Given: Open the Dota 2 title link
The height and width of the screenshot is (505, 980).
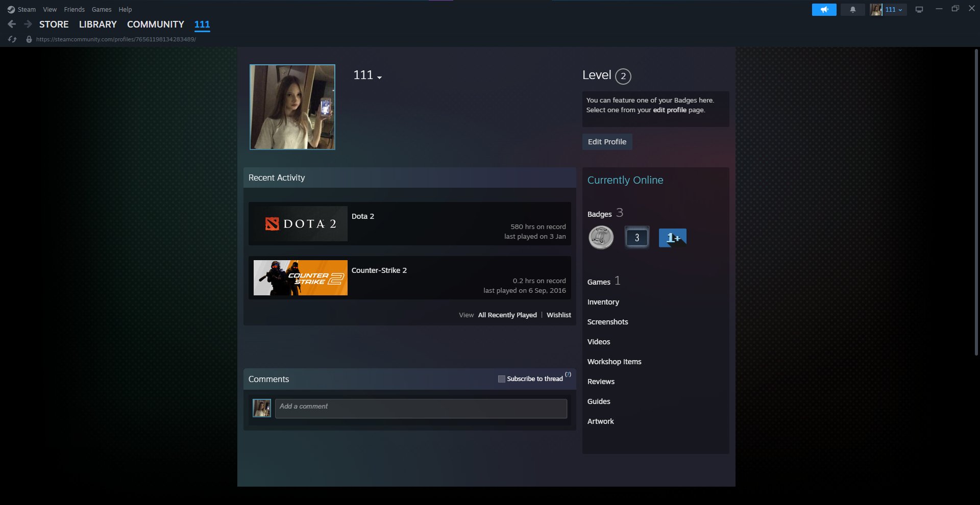Looking at the screenshot, I should click(x=363, y=216).
